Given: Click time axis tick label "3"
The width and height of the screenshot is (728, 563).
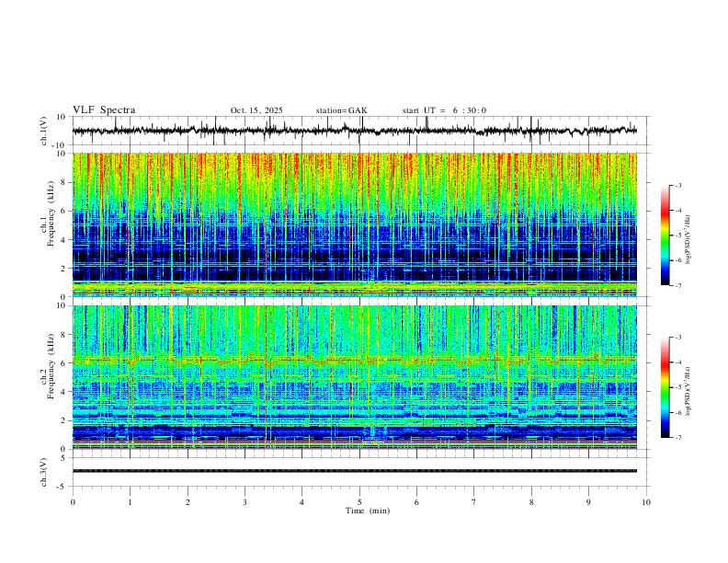Looking at the screenshot, I should [x=245, y=502].
